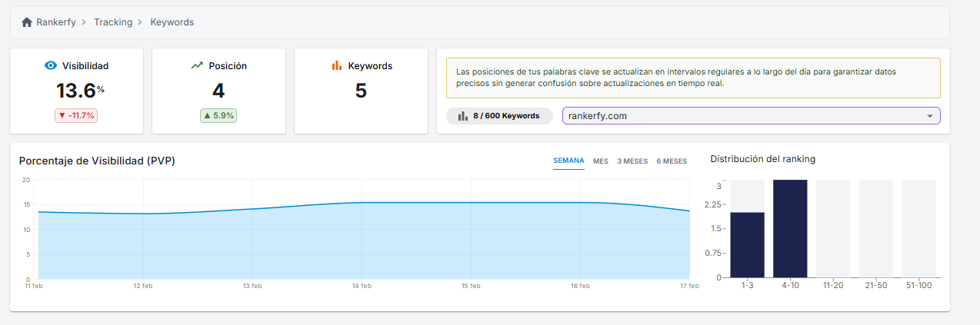Click the eye icon beside Visibilidad
The width and height of the screenshot is (980, 325).
[51, 66]
